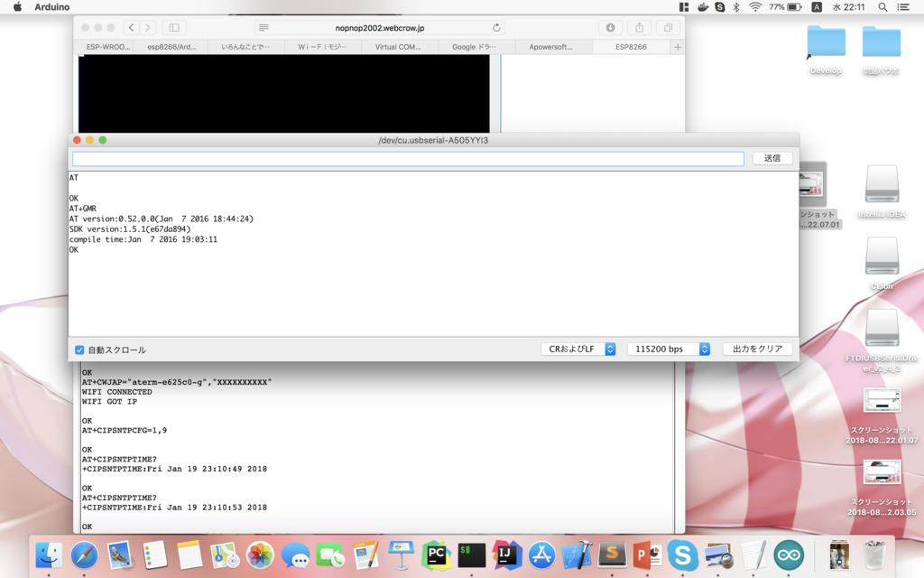Switch to the Apowersoft... tab
The image size is (924, 578).
551,47
